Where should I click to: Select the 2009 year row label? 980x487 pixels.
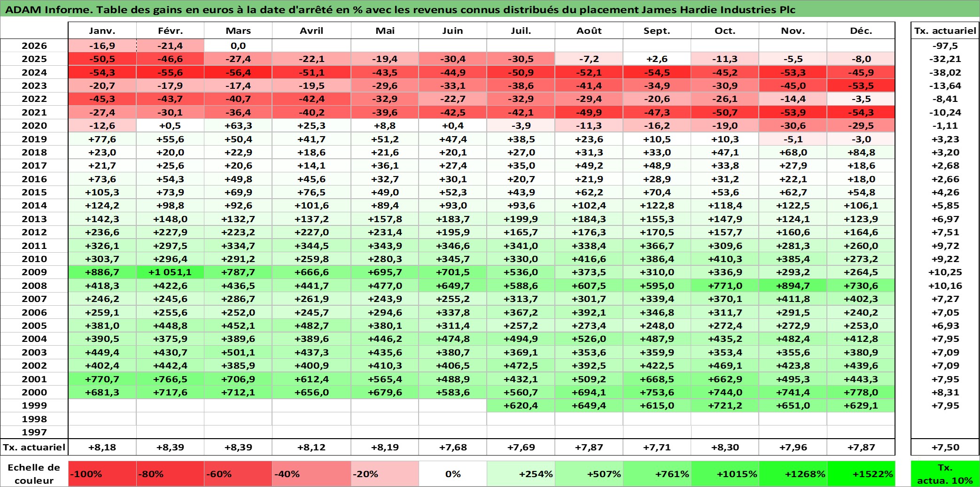pyautogui.click(x=34, y=272)
